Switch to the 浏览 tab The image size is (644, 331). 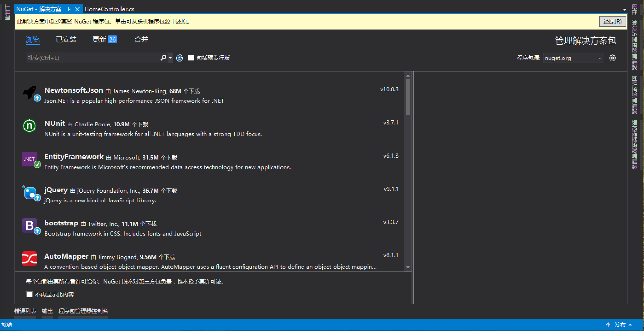(x=32, y=40)
